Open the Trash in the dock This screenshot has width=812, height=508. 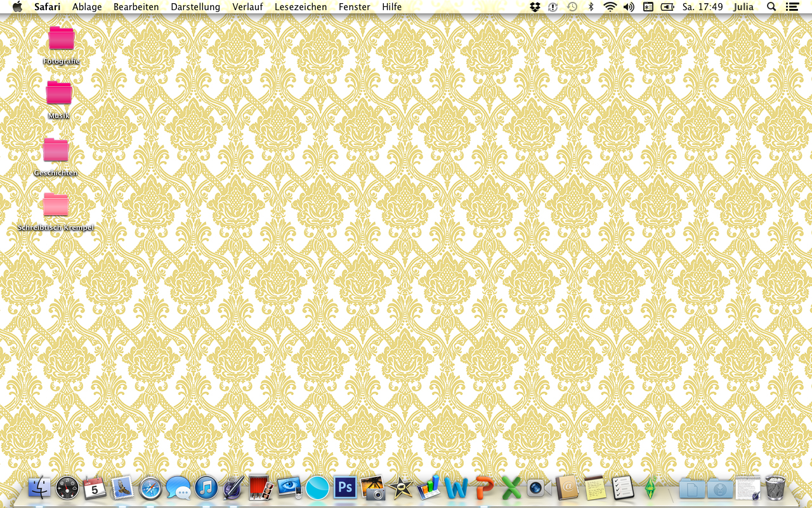[x=775, y=488]
